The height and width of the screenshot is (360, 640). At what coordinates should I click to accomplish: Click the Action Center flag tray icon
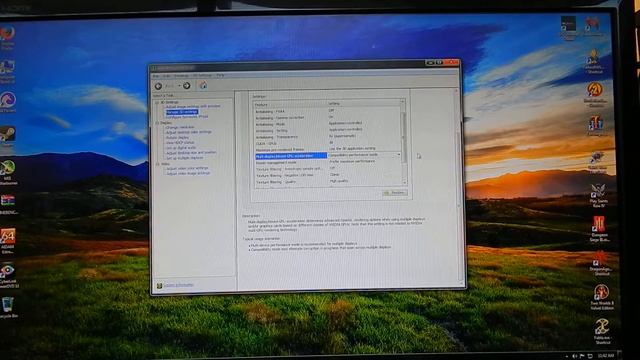click(582, 356)
